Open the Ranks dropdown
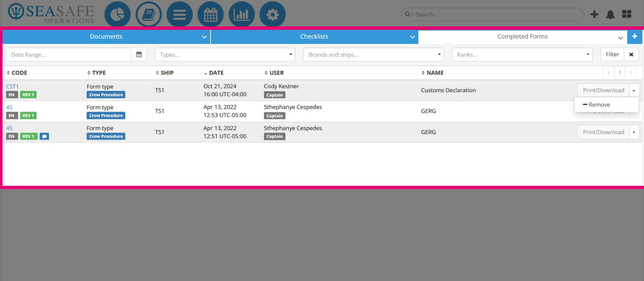This screenshot has width=644, height=281. coord(522,55)
